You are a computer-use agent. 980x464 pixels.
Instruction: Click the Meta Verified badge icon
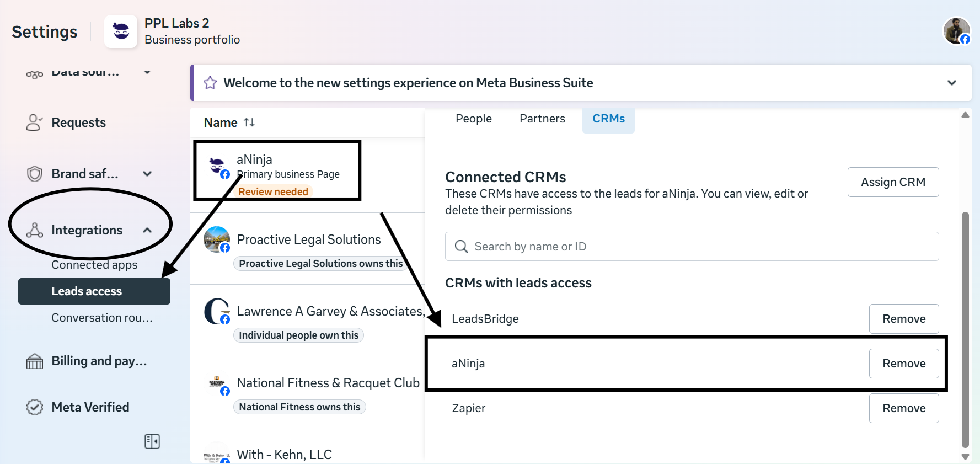(x=35, y=407)
